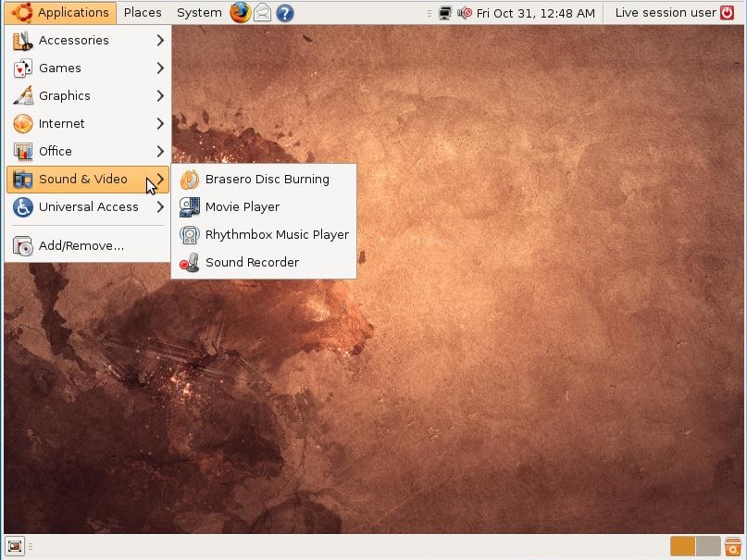Launch Rhythmbox Music Player
The width and height of the screenshot is (747, 560).
pyautogui.click(x=264, y=235)
